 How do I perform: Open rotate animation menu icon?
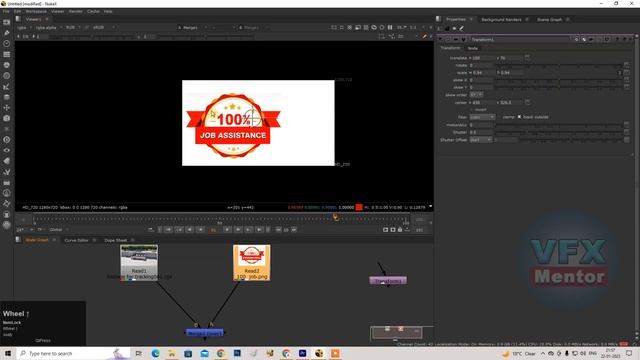[627, 65]
